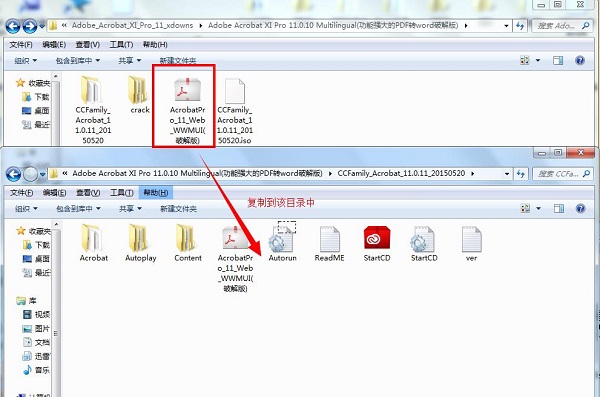This screenshot has width=600, height=397.
Task: Open the 工具(T) menu in upper window
Action: [x=121, y=44]
